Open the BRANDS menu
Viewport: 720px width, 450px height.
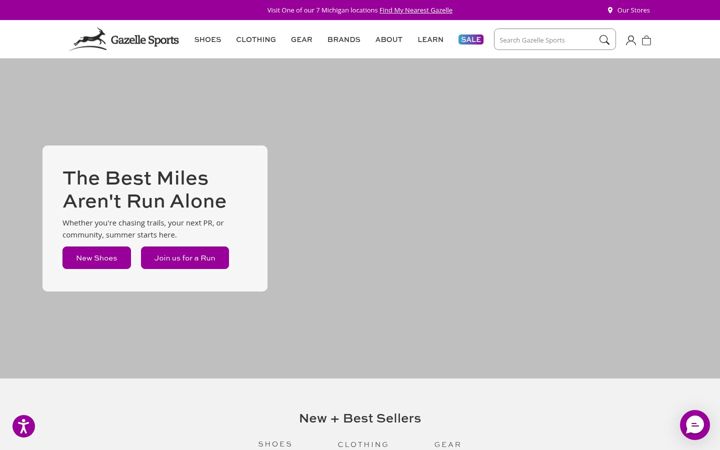click(x=344, y=39)
